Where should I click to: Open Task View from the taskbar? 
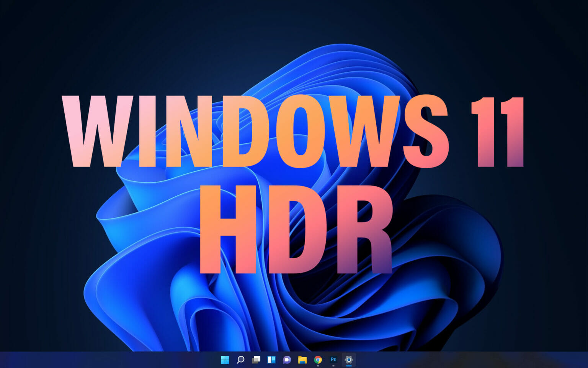[256, 360]
